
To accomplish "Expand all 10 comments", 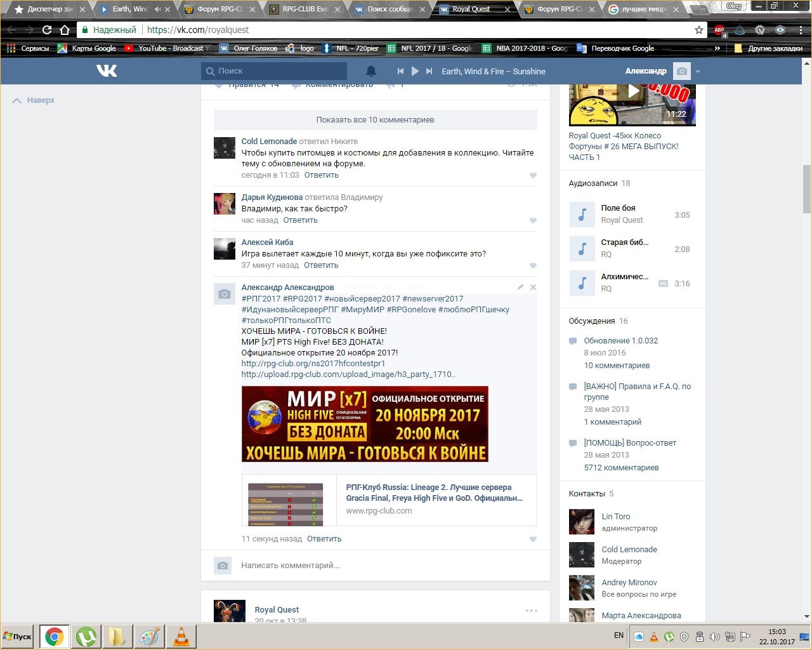I will [x=375, y=120].
